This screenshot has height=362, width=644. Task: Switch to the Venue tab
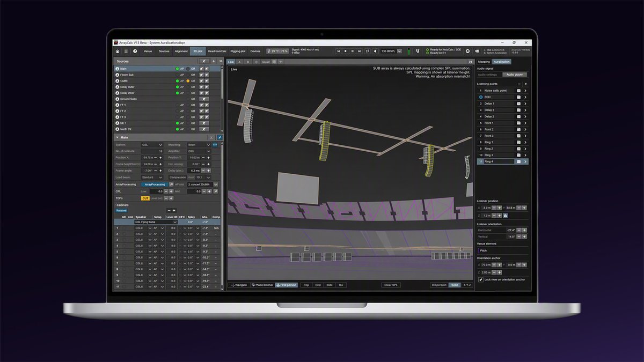pos(148,51)
